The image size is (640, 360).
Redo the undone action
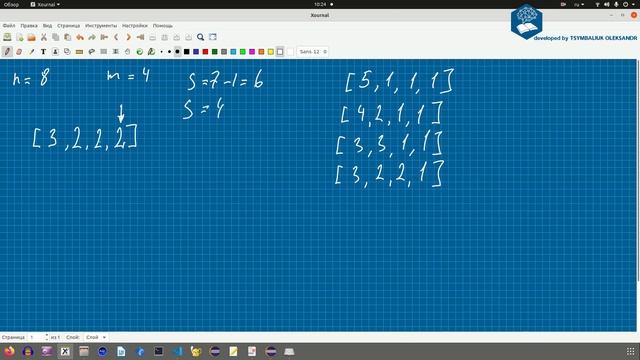click(92, 37)
